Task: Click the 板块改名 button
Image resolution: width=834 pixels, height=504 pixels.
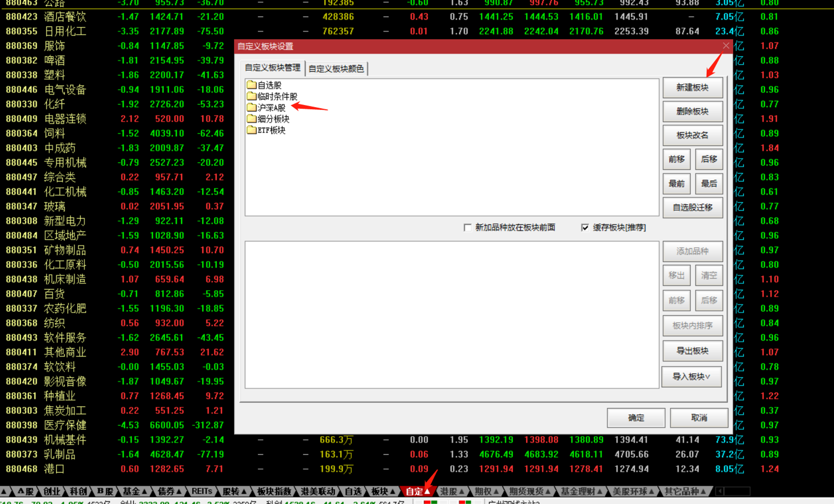Action: pos(693,135)
